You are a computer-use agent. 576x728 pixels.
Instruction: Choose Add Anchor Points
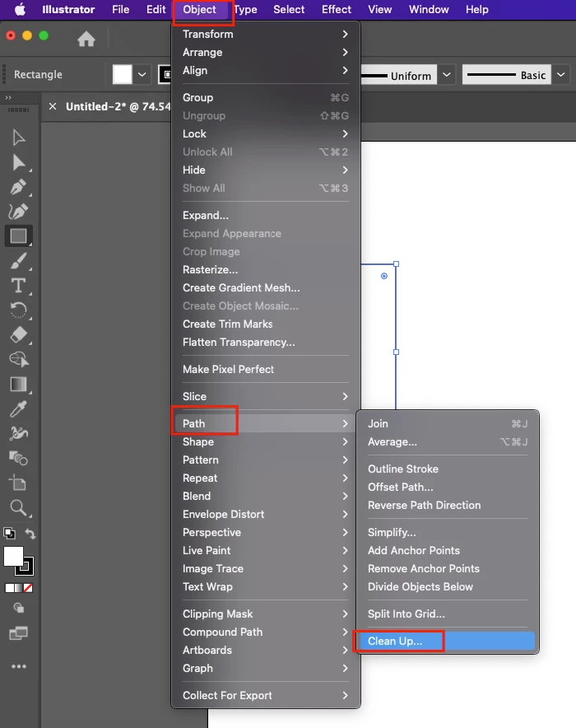[447, 550]
